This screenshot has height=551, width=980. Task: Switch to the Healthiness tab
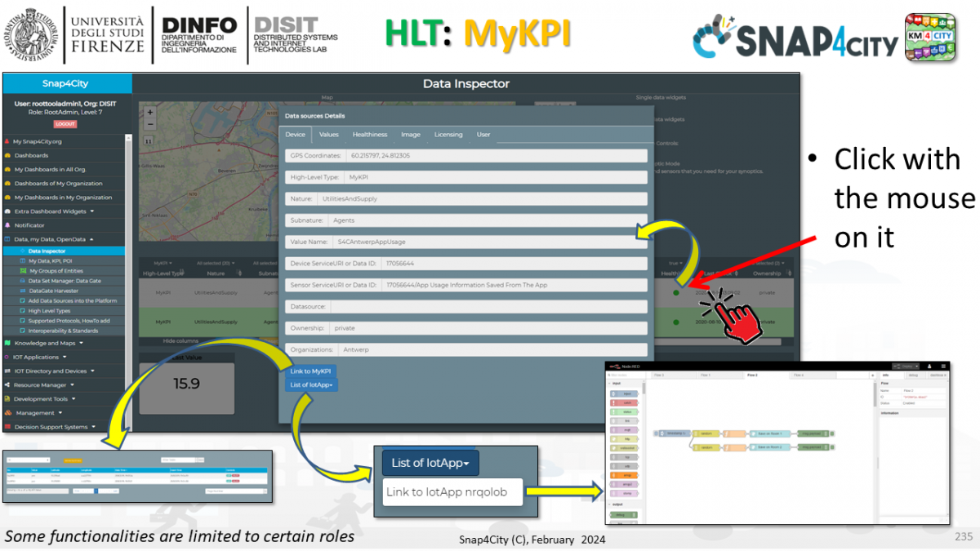pos(369,135)
